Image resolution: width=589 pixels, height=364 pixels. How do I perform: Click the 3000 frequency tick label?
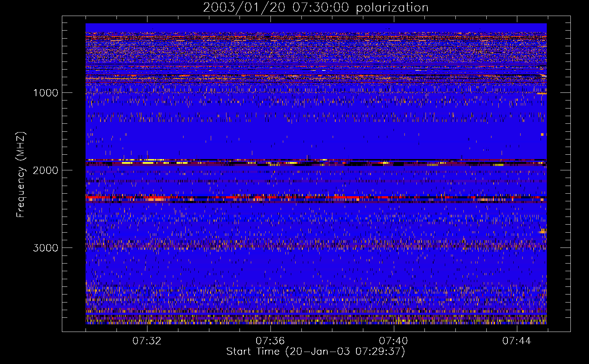[x=46, y=248]
